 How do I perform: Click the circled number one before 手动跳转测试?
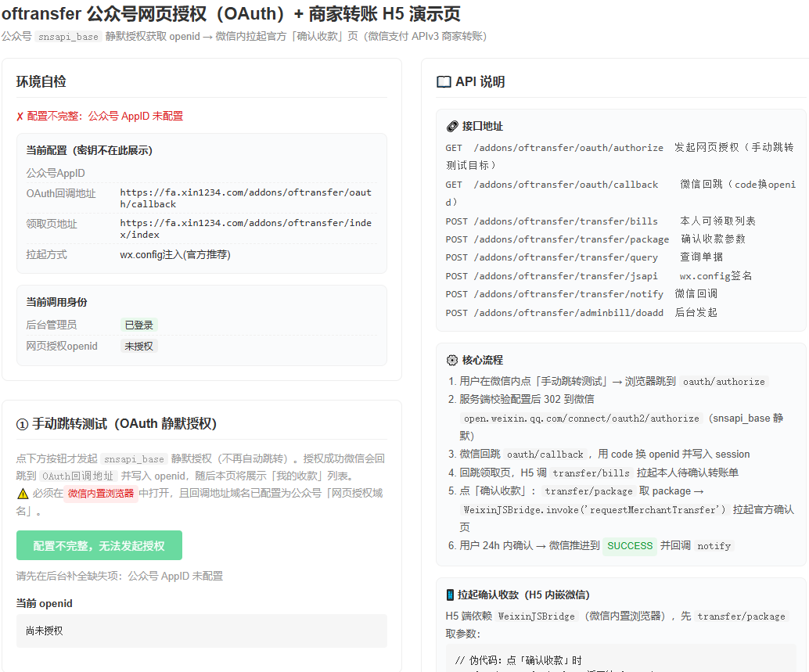(x=22, y=425)
